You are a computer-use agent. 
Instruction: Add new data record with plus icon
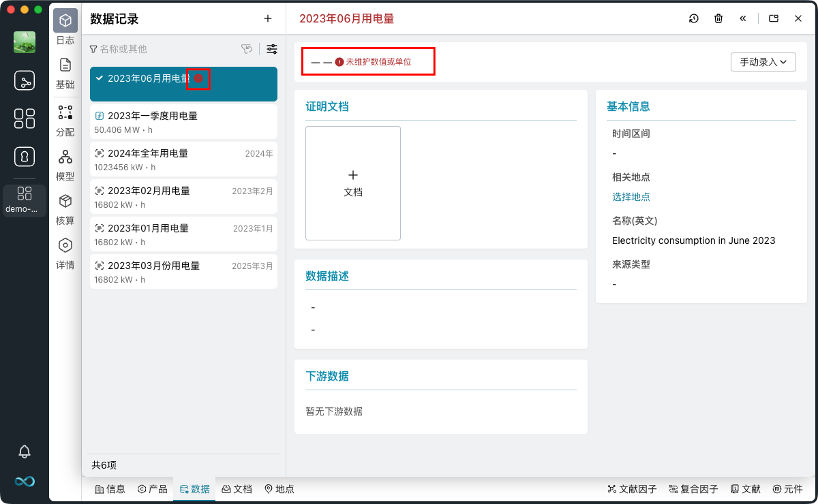tap(268, 18)
